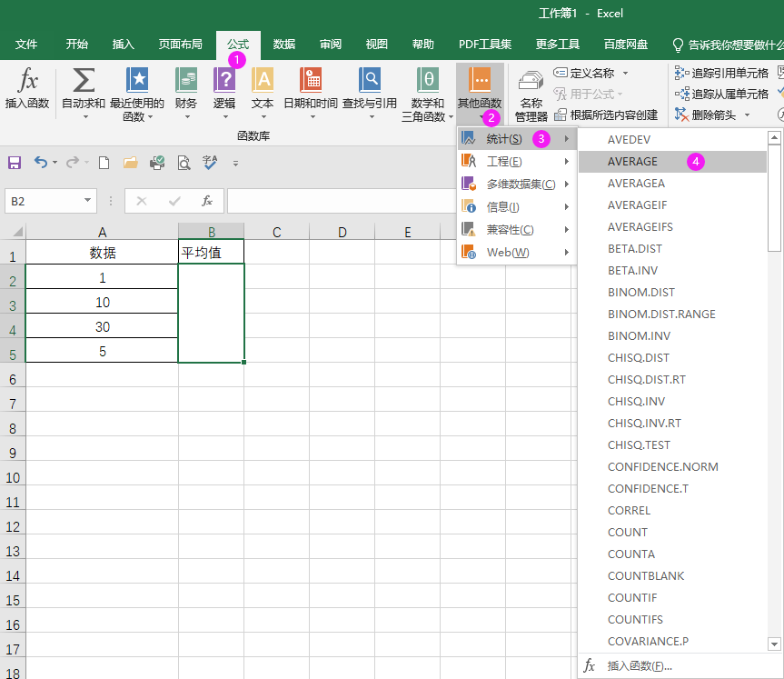Click Create from Selection (根据所选内容创建)
Screen dimensions: 784x679
pyautogui.click(x=606, y=115)
